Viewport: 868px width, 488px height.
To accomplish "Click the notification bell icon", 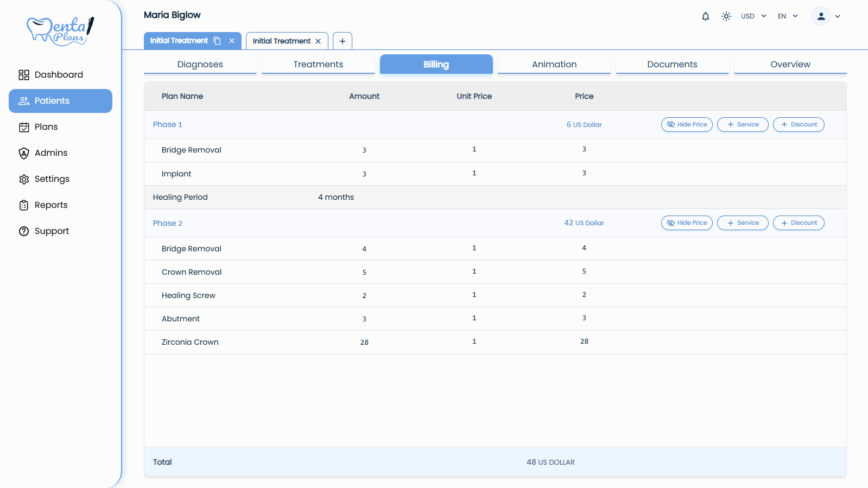I will click(x=705, y=16).
